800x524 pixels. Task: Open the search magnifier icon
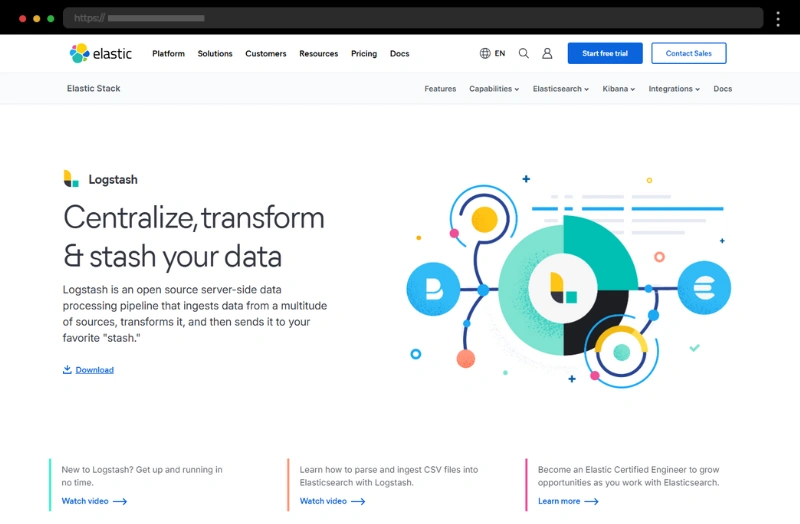[x=523, y=53]
